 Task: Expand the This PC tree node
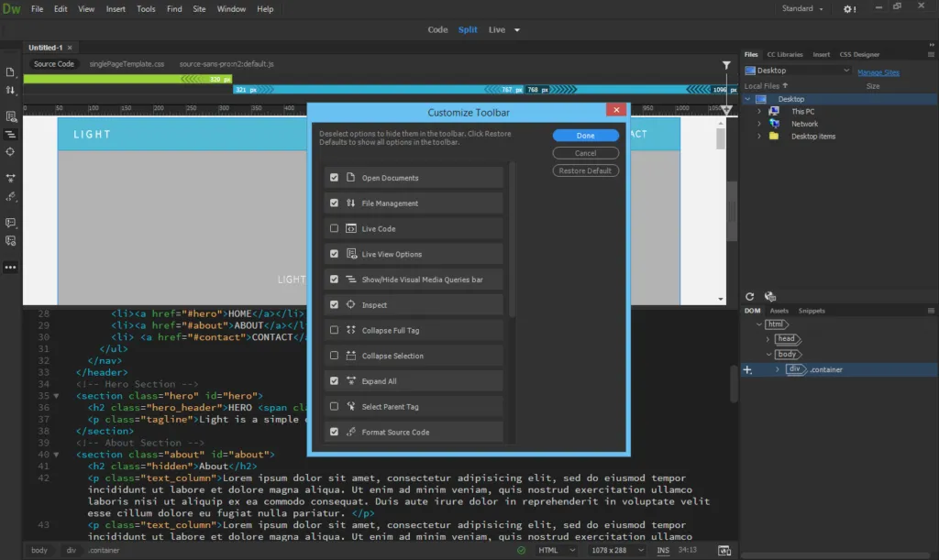[759, 112]
